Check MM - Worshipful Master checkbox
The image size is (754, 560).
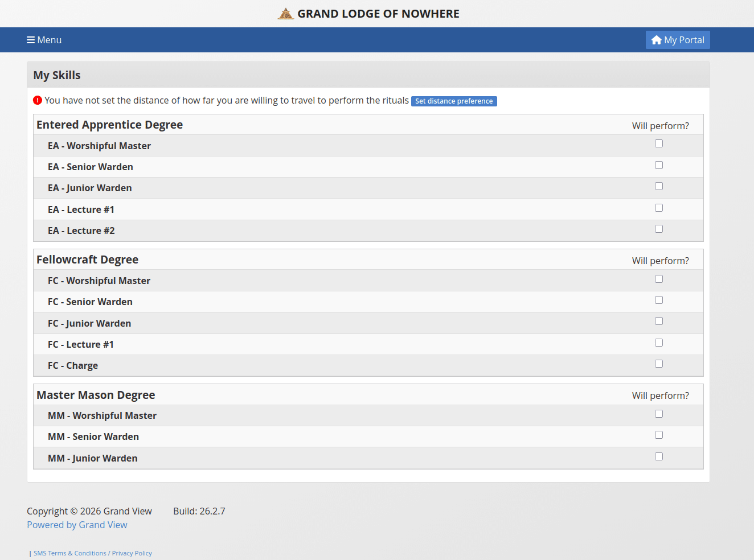pyautogui.click(x=659, y=414)
